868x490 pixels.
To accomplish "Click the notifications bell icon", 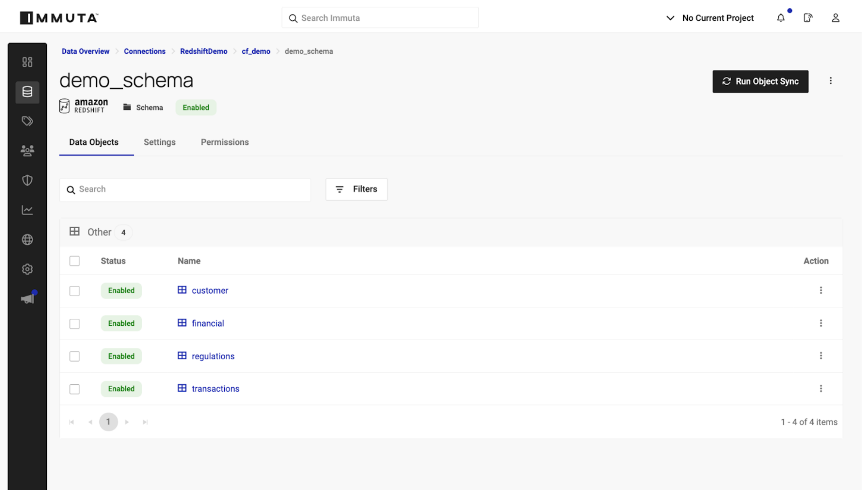I will click(781, 18).
